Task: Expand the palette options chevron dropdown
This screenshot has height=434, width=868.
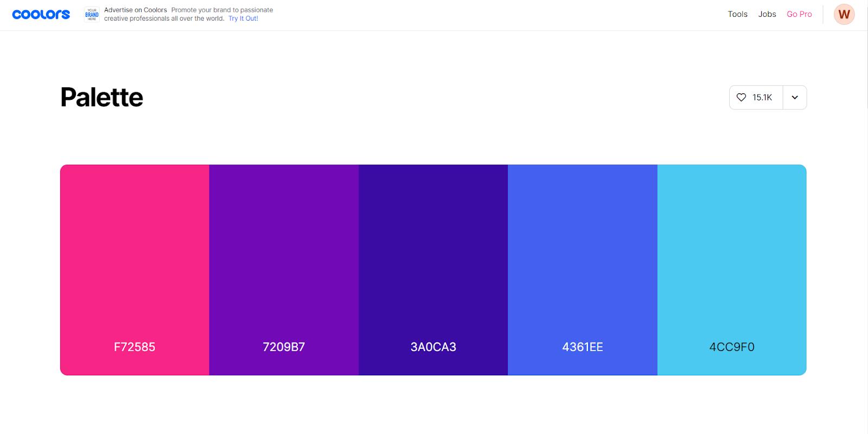Action: (795, 98)
